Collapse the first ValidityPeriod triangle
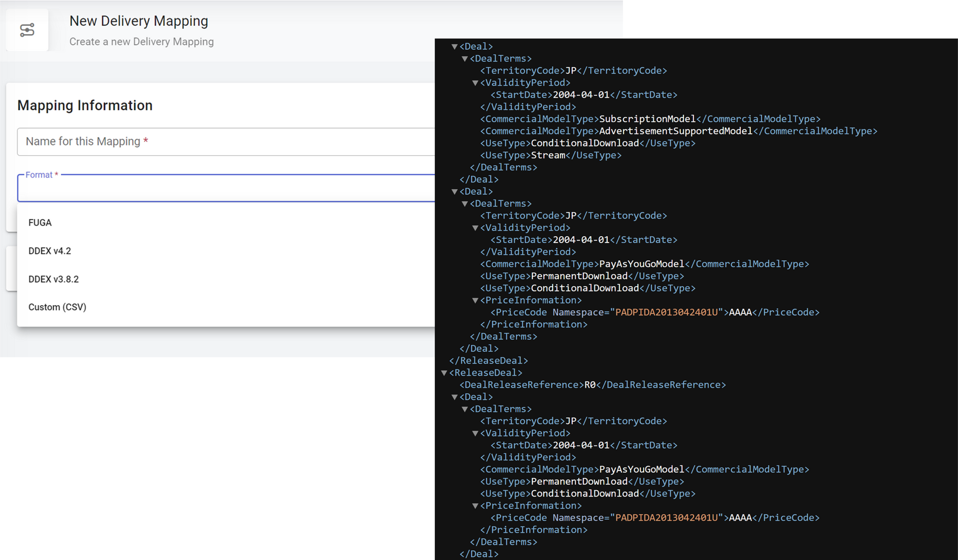 tap(475, 83)
